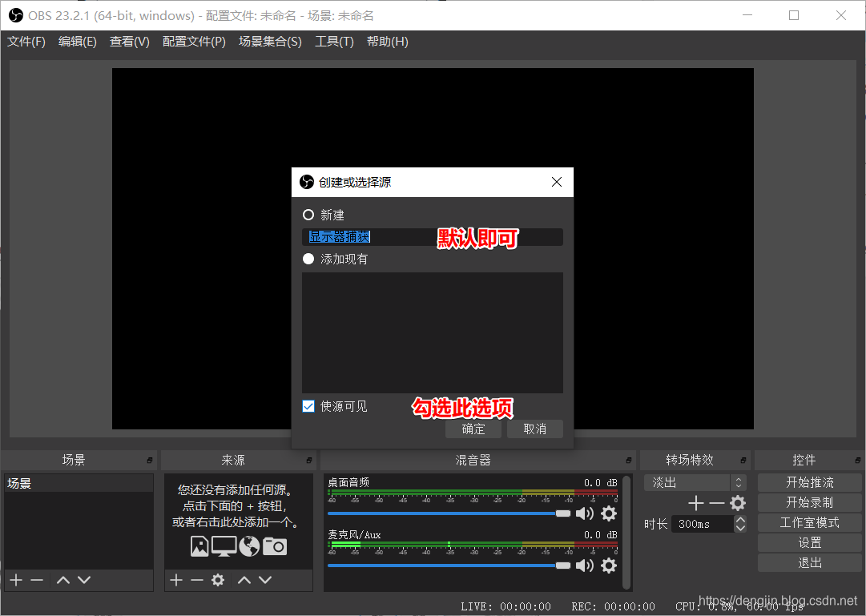Cancel the dialog with 取消
Image resolution: width=866 pixels, height=616 pixels.
tap(534, 429)
